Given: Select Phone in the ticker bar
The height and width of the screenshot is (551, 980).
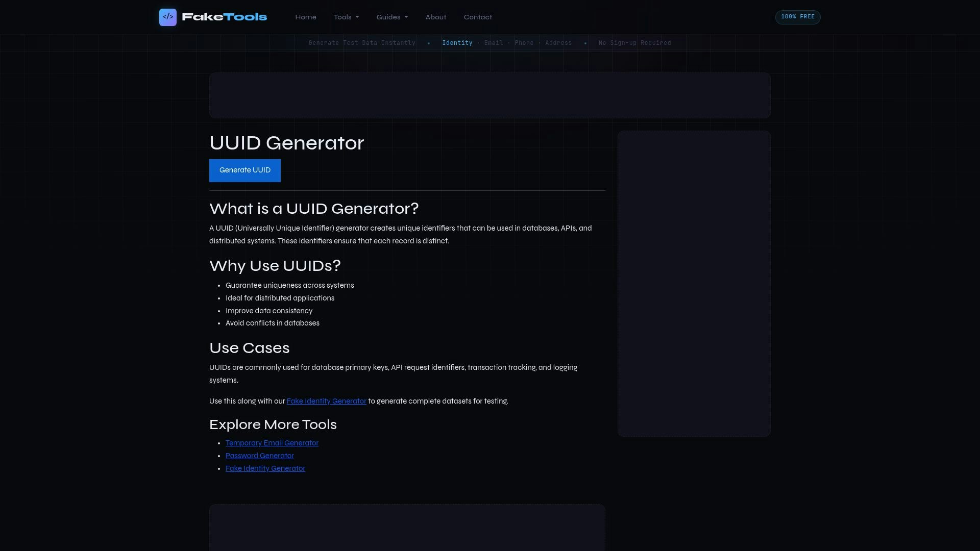Looking at the screenshot, I should [524, 43].
